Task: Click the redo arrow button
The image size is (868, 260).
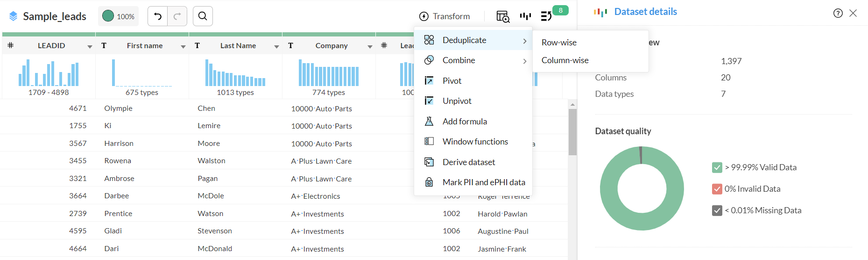Action: (x=177, y=16)
